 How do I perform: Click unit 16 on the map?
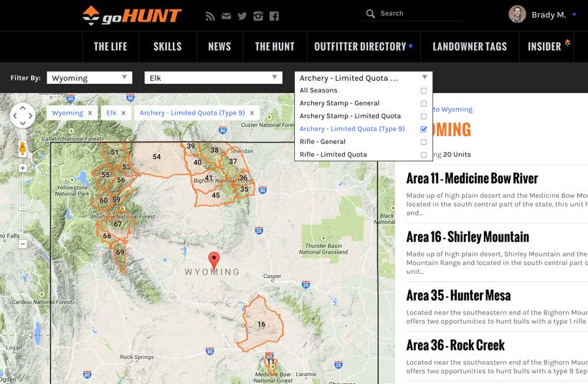(x=262, y=324)
